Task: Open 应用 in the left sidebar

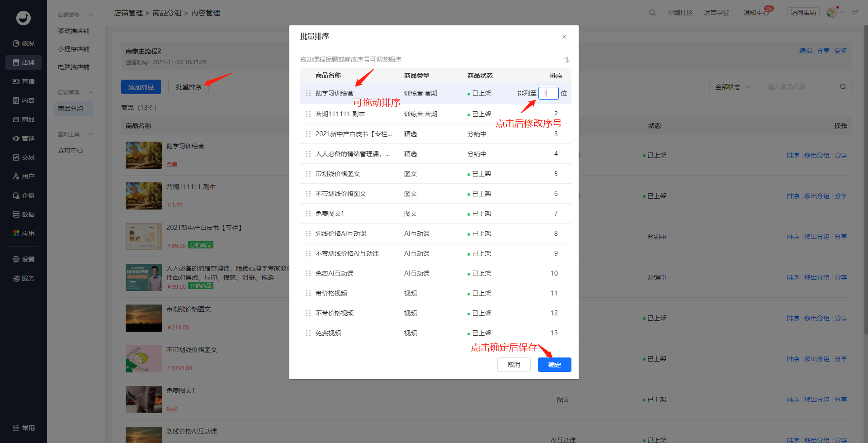Action: point(24,233)
